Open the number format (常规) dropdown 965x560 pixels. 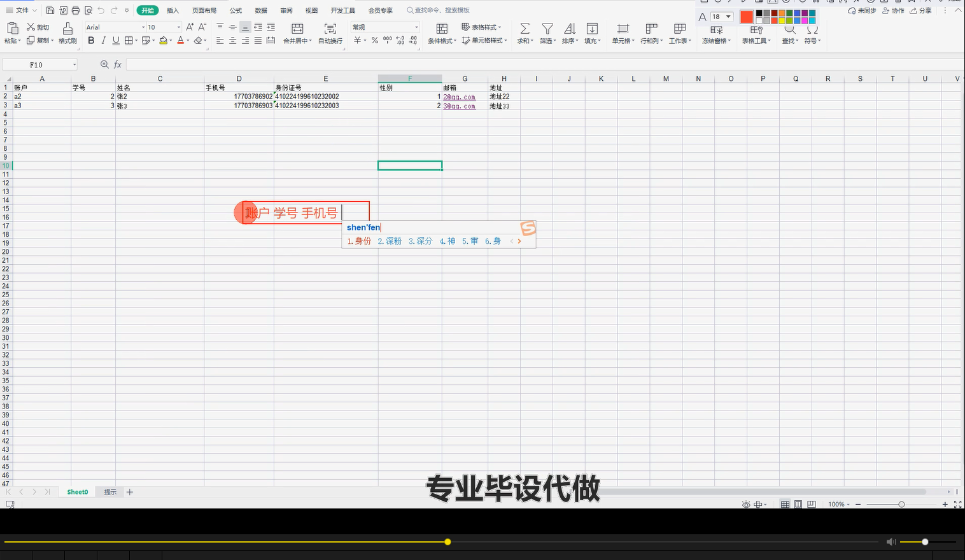point(416,27)
